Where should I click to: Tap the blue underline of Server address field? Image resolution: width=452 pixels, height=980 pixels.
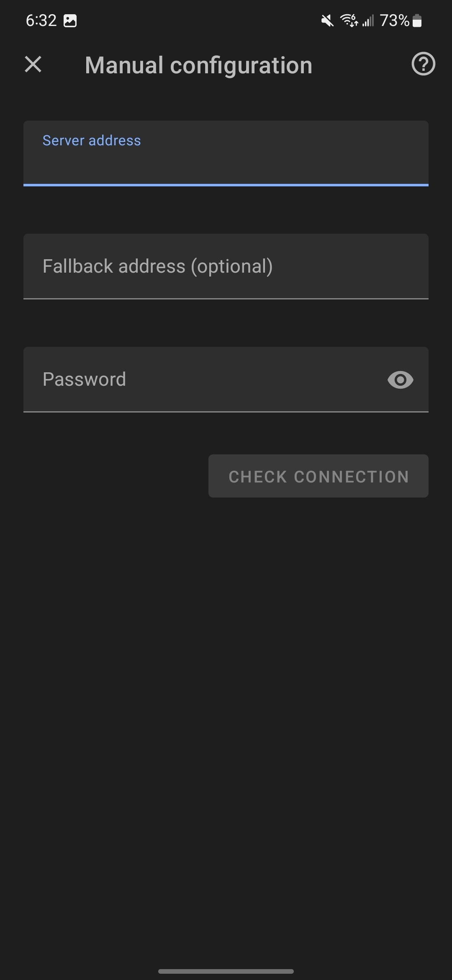[226, 185]
